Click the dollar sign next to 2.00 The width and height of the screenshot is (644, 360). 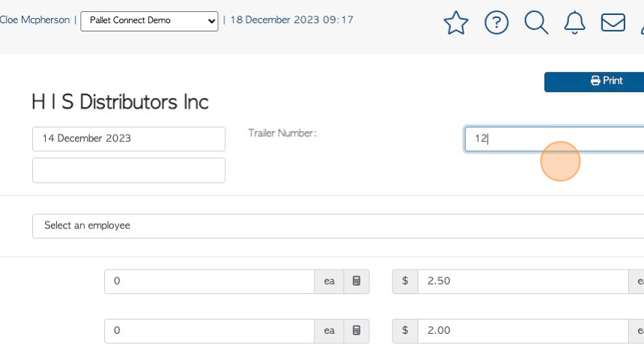tap(405, 331)
